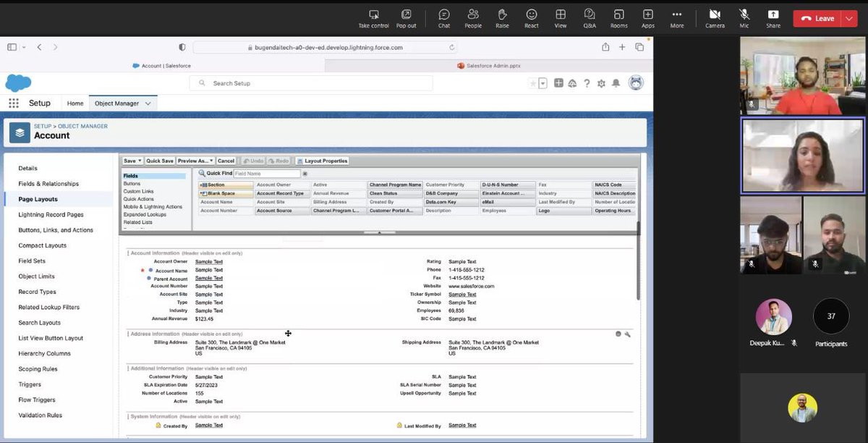The image size is (868, 443).
Task: Open the Save dropdown in layout editor
Action: click(x=132, y=161)
